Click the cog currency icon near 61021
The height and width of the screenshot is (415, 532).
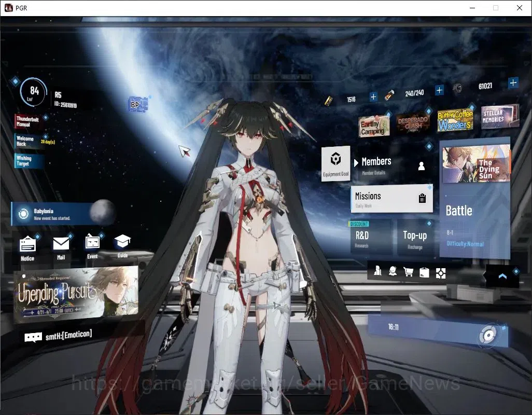coord(457,89)
